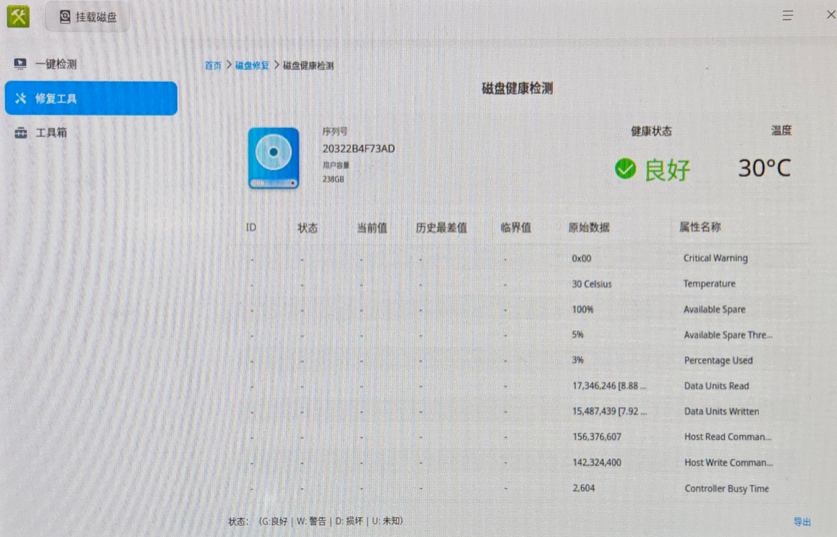This screenshot has height=537, width=837.
Task: Click raw value 5%
Action: coord(578,335)
